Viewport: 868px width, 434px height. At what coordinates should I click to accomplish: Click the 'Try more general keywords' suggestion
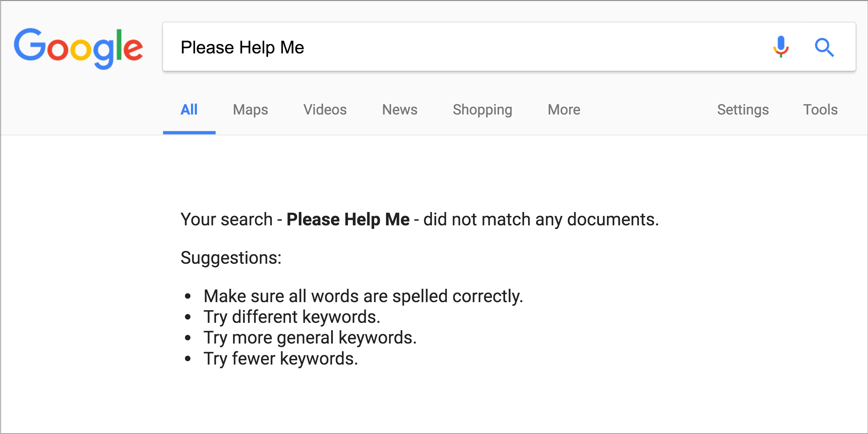[310, 338]
